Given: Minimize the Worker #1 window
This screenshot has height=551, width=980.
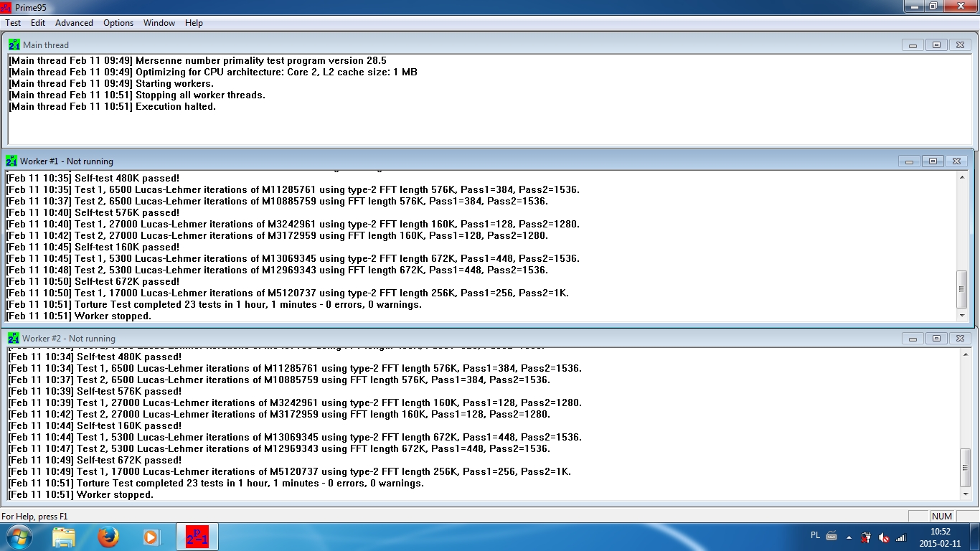Looking at the screenshot, I should (x=909, y=161).
